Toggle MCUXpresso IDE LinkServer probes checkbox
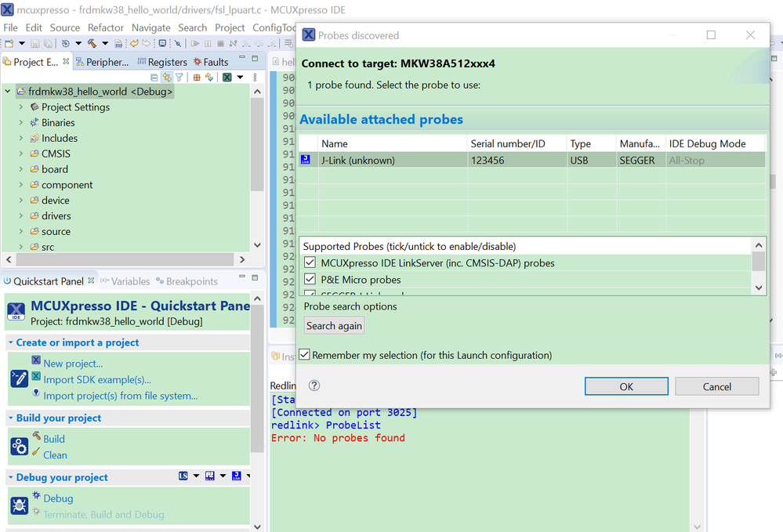Screen dimensions: 783x532 pyautogui.click(x=310, y=262)
